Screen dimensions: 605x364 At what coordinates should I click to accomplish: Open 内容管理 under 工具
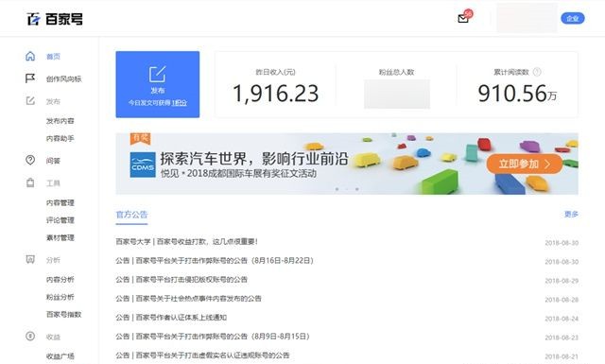60,202
